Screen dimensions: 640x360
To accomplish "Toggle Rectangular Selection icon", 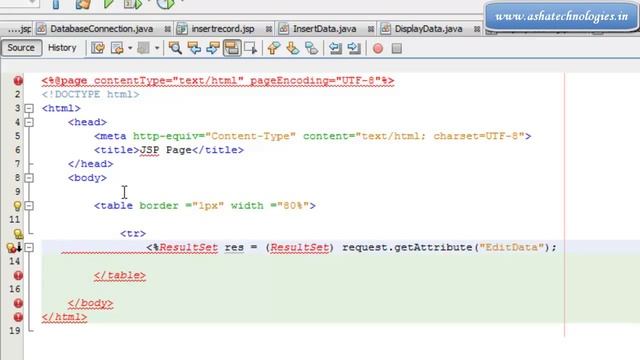I will click(250, 48).
